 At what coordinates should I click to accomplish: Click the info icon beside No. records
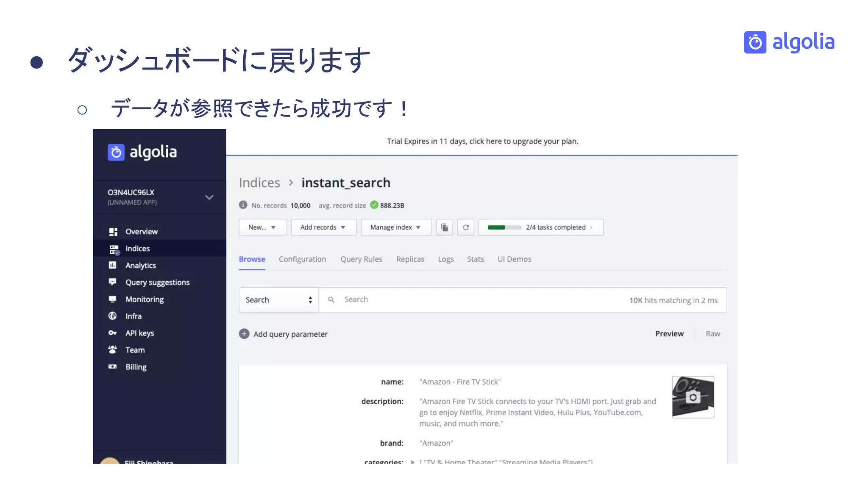click(243, 205)
